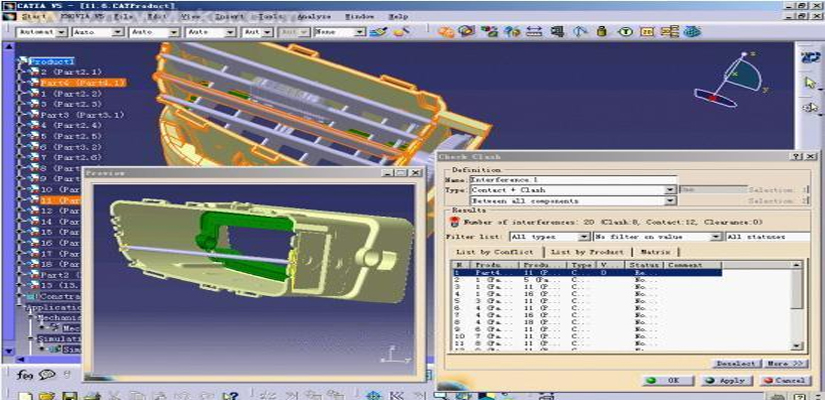Open the Insert menu
The height and width of the screenshot is (400, 825).
[227, 17]
